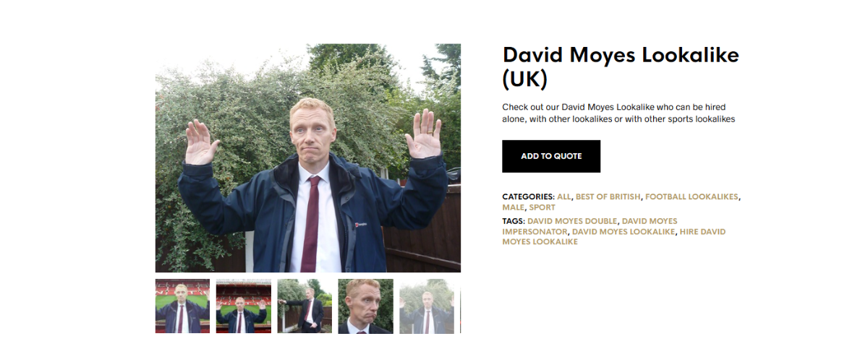Click the partially visible thumbnail at the row's end
Image resolution: width=868 pixels, height=357 pixels.
460,306
